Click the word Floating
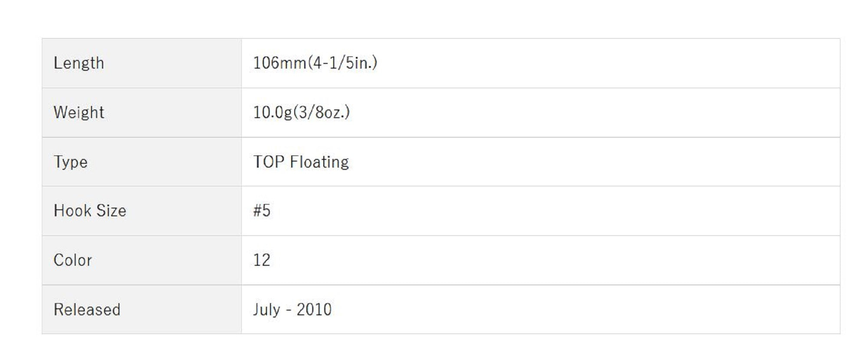 coord(319,162)
